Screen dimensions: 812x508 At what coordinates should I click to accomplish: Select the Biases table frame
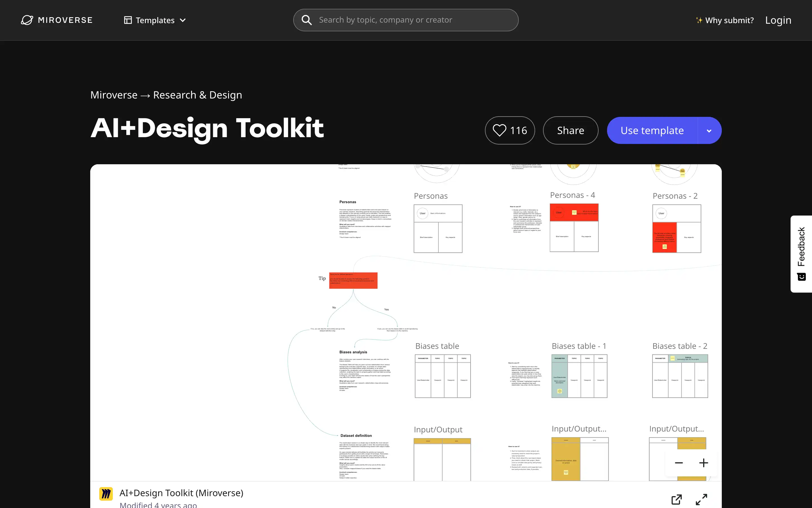(443, 376)
